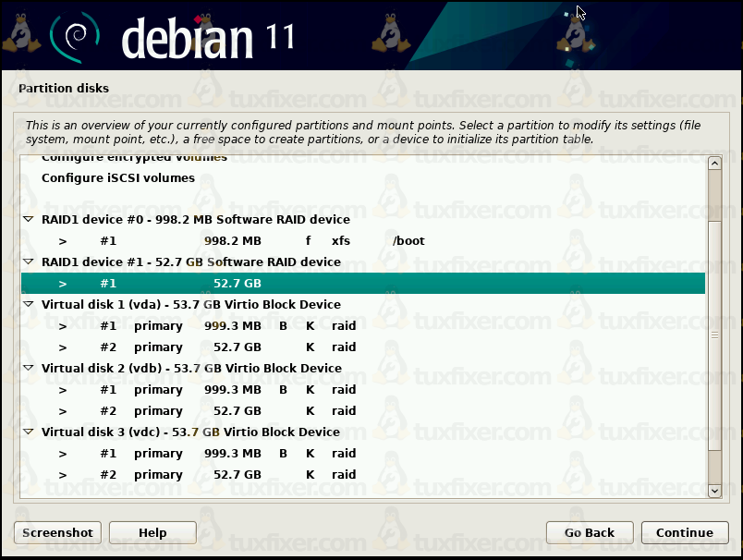Choose Configure iSCSI volumes entry
The width and height of the screenshot is (743, 560).
[118, 178]
